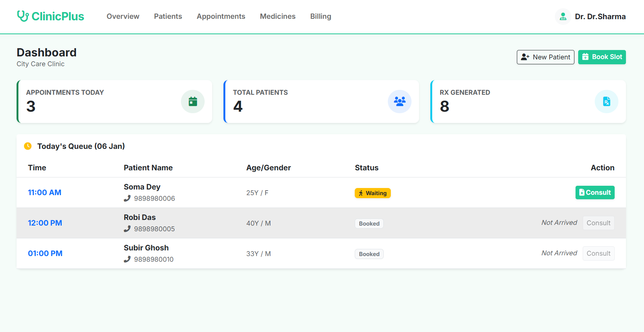Select patient name Soma Dey
644x332 pixels.
142,187
